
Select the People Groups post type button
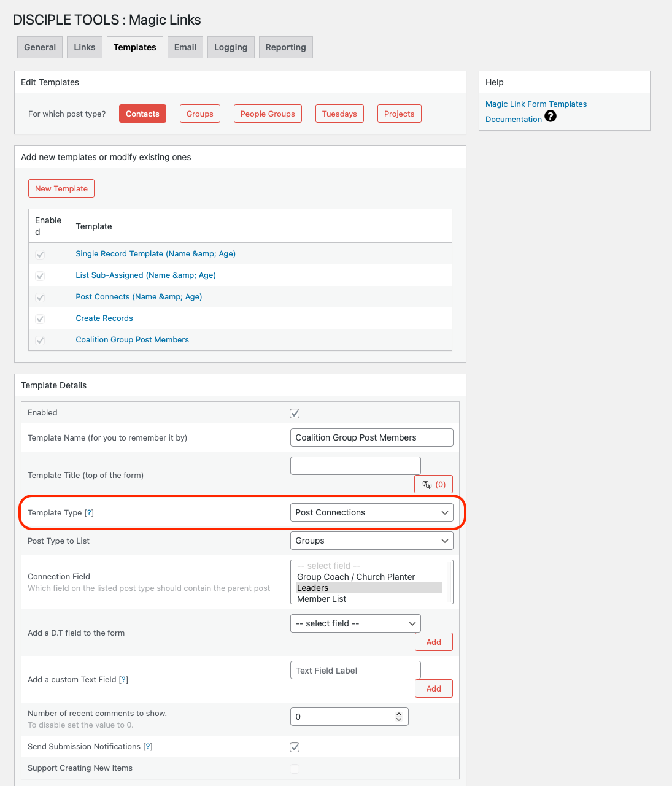pyautogui.click(x=268, y=114)
